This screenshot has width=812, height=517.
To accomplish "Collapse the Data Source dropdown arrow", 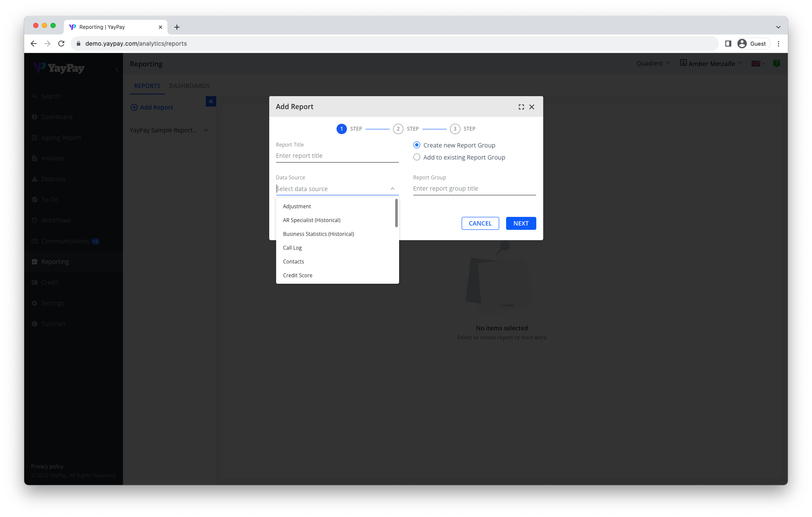I will 392,189.
